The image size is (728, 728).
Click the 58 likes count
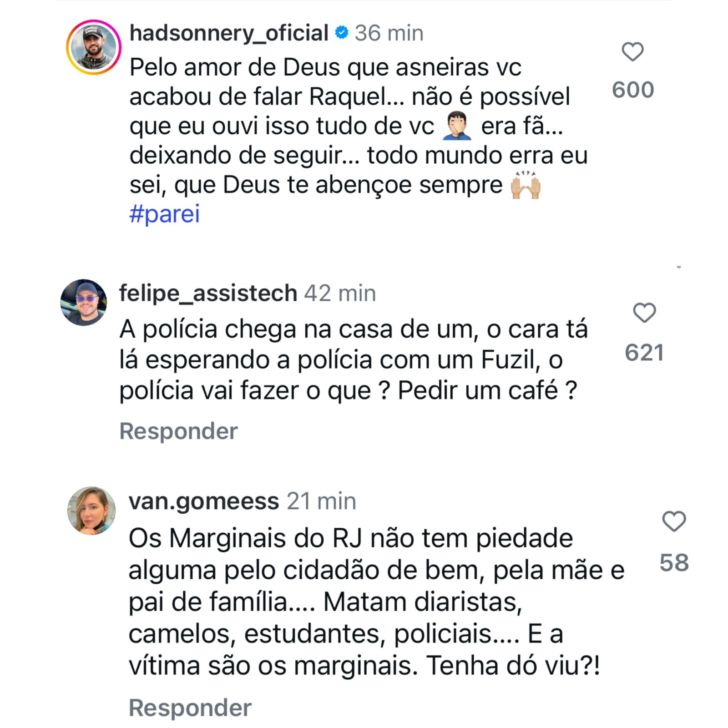pos(674,563)
